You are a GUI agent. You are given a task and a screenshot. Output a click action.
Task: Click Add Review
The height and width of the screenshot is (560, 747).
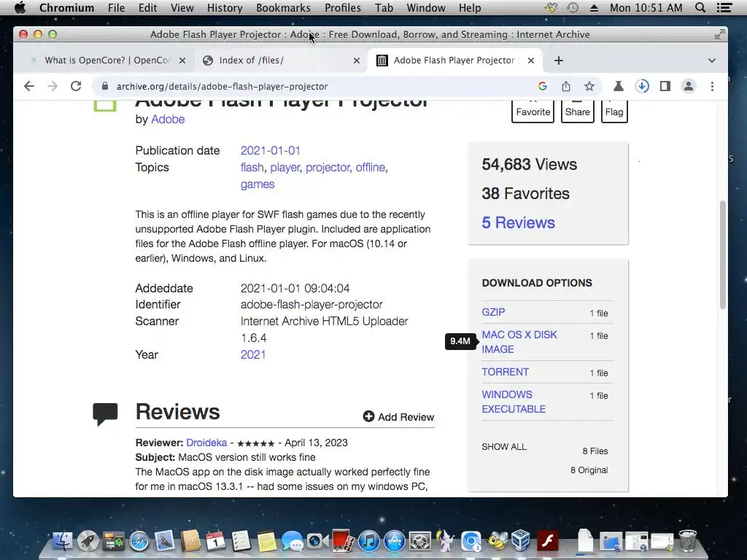[399, 416]
